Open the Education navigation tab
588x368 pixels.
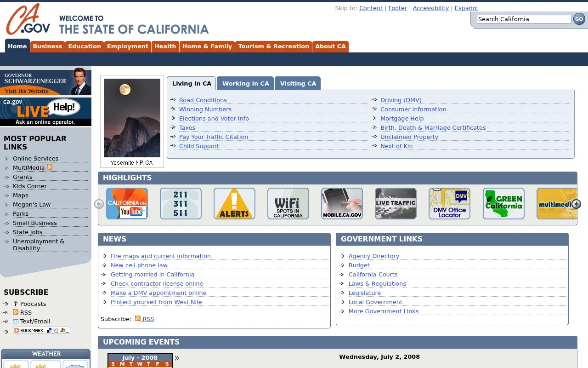85,46
